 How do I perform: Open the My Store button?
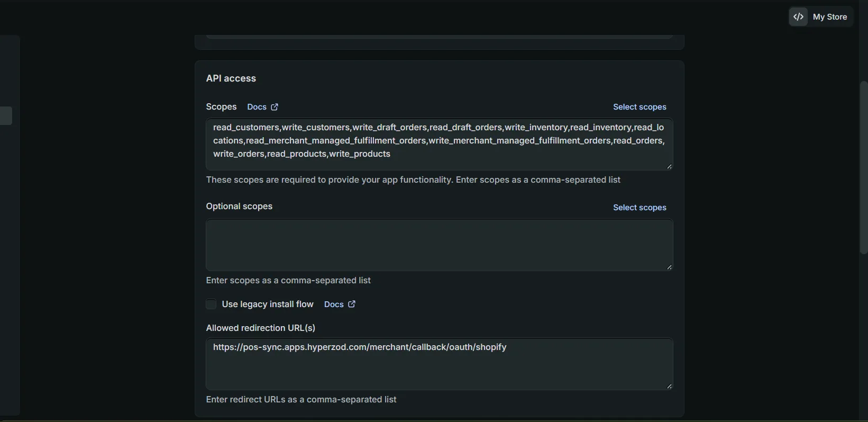coord(821,17)
